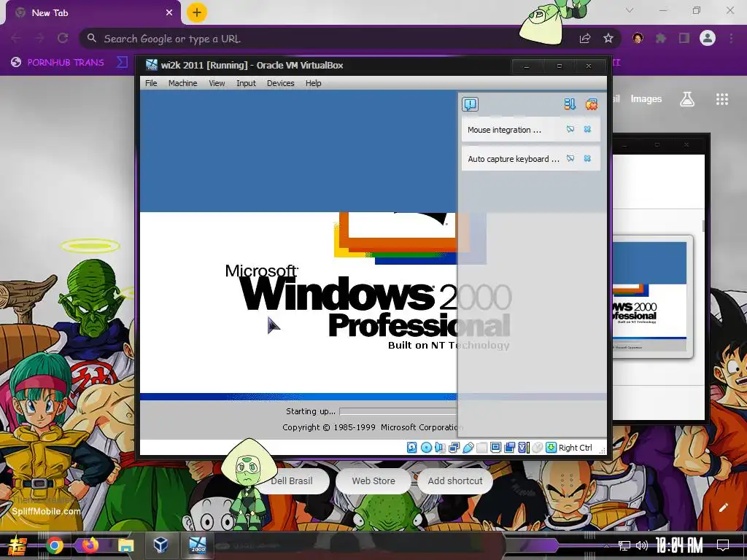The image size is (747, 560).
Task: Click the 10:04 AM taskbar clock
Action: click(x=679, y=545)
